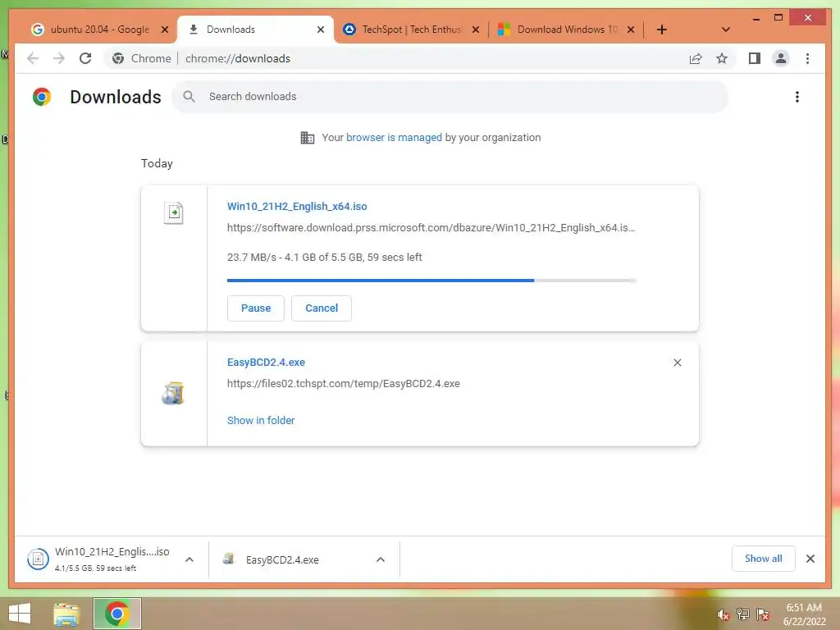The image size is (840, 630).
Task: Open the Downloads page more actions menu
Action: 797,97
